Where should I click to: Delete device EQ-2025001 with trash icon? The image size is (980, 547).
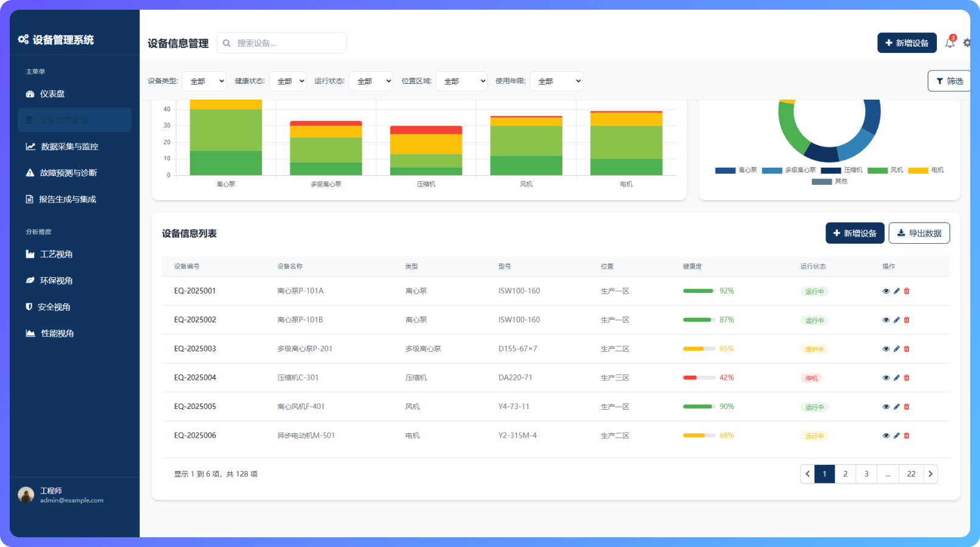point(906,291)
